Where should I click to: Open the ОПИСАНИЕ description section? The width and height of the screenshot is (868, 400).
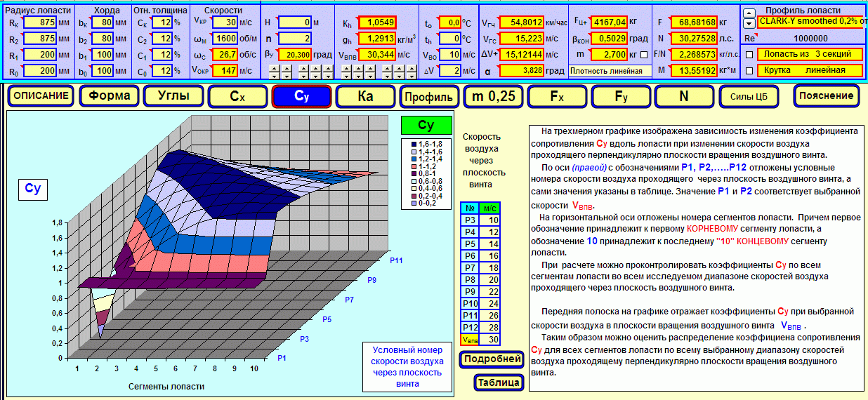[41, 96]
